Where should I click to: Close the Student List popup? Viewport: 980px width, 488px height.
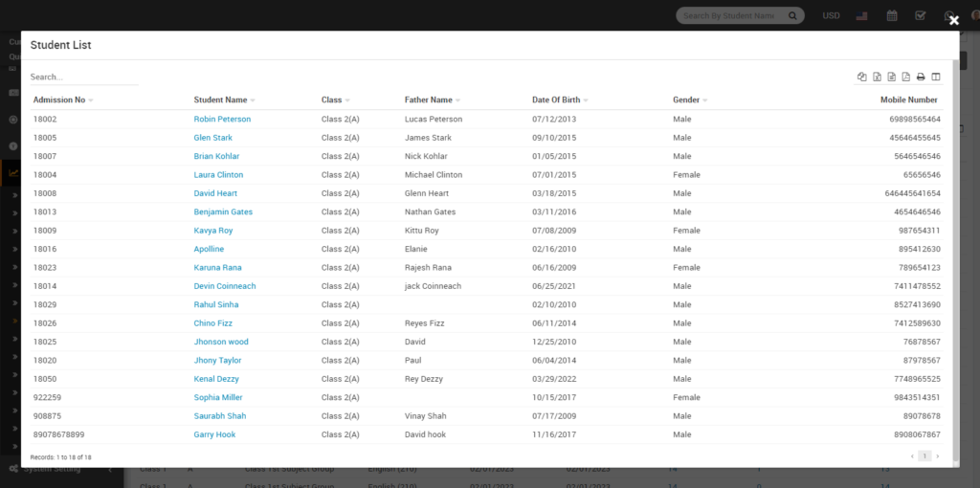click(954, 21)
